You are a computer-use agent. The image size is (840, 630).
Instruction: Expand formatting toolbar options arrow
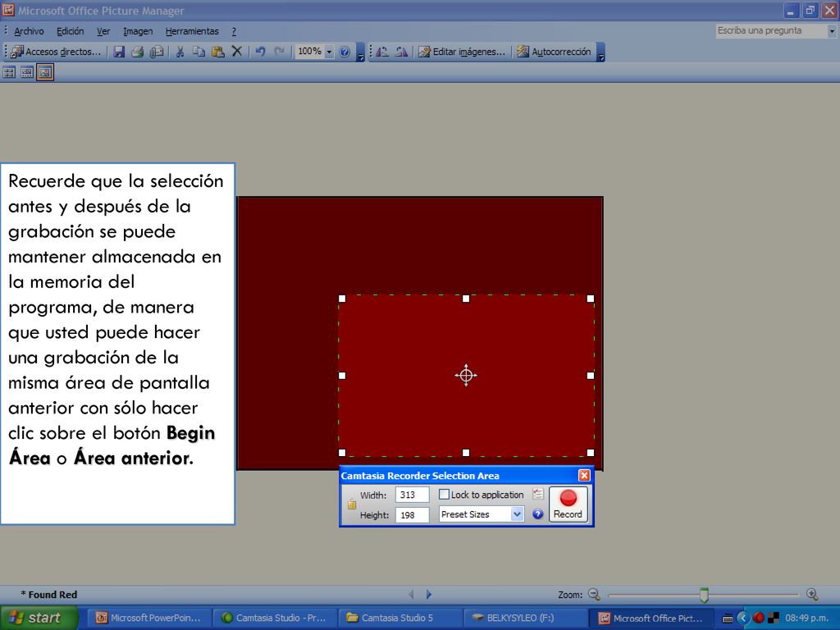(600, 52)
